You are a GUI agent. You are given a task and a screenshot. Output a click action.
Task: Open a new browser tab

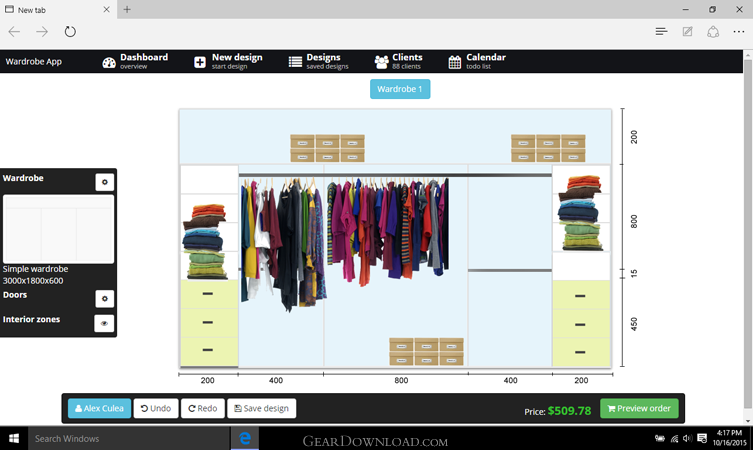pos(127,9)
